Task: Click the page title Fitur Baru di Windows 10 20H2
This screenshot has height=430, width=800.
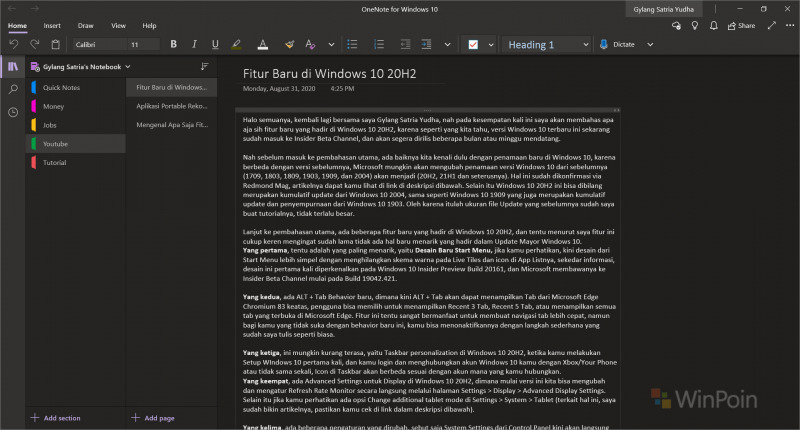Action: pos(329,74)
